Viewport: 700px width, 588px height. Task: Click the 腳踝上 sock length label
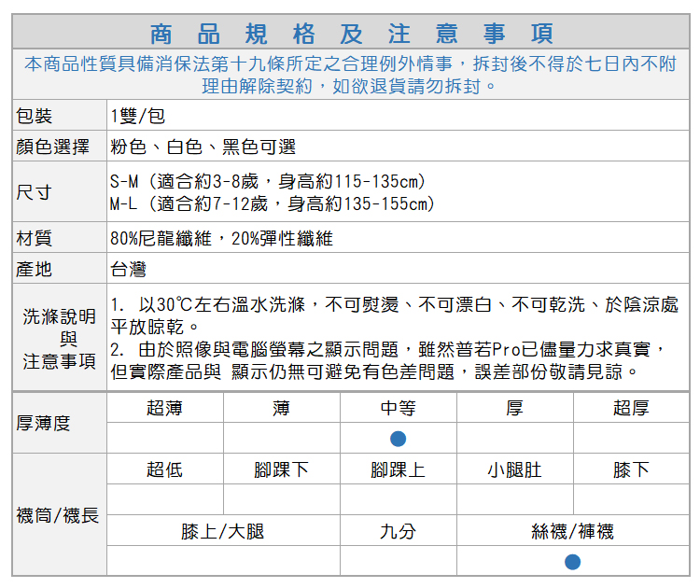[399, 469]
